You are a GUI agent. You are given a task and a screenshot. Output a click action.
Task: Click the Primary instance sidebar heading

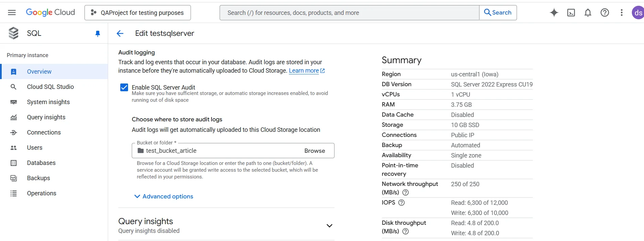click(27, 55)
